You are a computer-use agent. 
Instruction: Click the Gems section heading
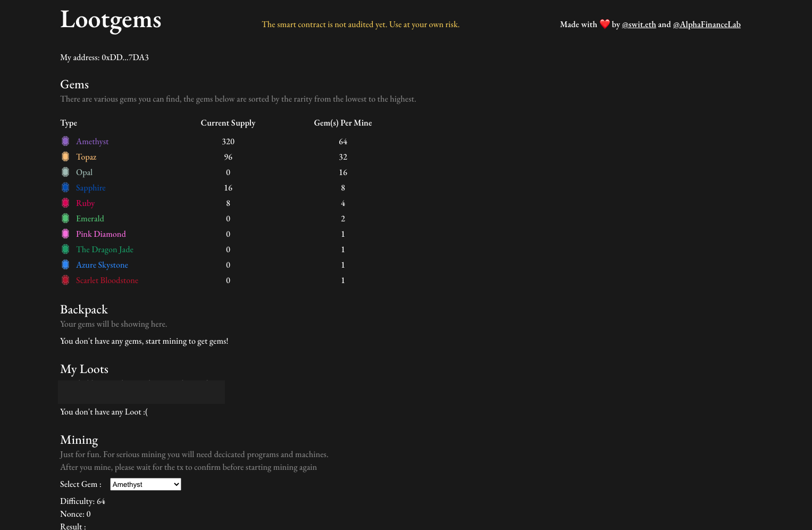pos(74,85)
